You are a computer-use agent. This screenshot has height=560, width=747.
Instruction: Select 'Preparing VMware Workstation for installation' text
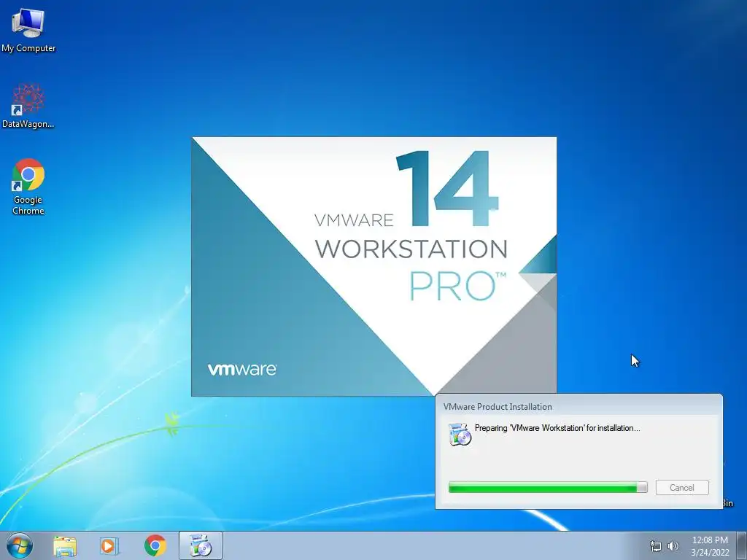tap(557, 427)
